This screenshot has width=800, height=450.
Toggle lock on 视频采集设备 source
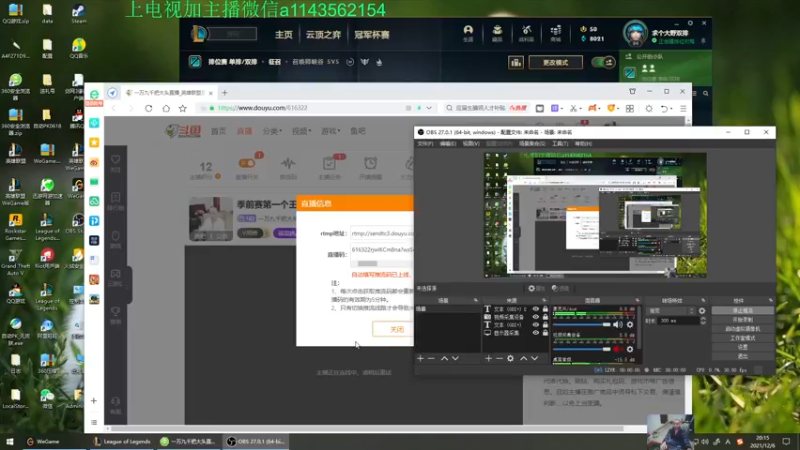point(545,317)
